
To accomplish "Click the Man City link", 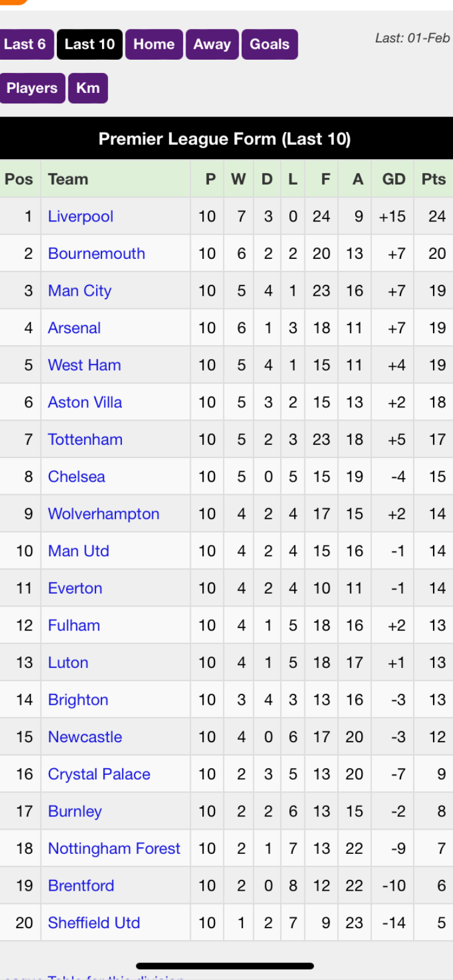I will 80,291.
